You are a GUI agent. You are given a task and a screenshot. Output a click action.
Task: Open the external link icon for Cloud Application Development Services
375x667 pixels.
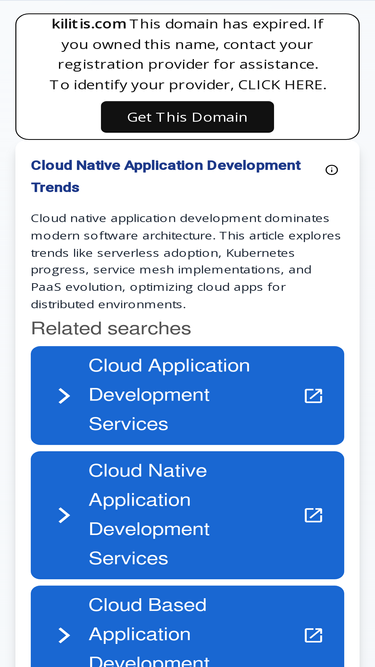pyautogui.click(x=313, y=396)
